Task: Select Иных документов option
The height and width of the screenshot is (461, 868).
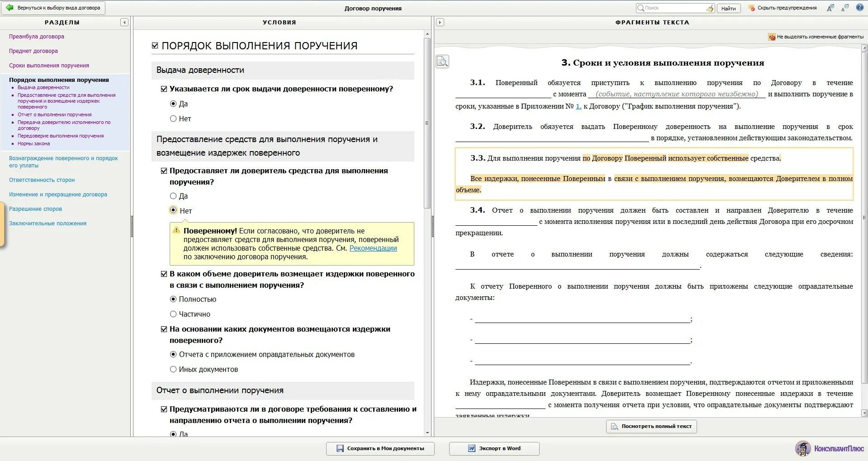Action: tap(173, 369)
